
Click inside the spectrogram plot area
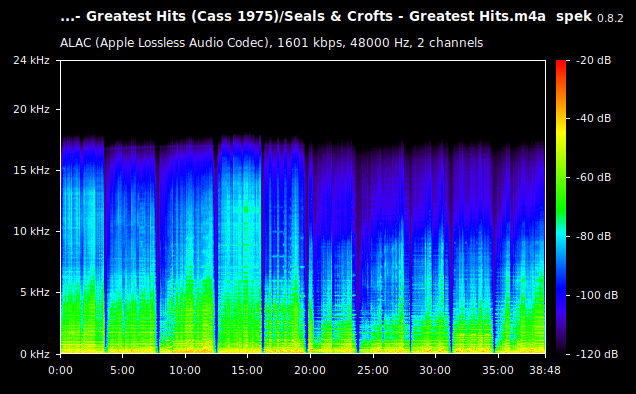pyautogui.click(x=303, y=207)
